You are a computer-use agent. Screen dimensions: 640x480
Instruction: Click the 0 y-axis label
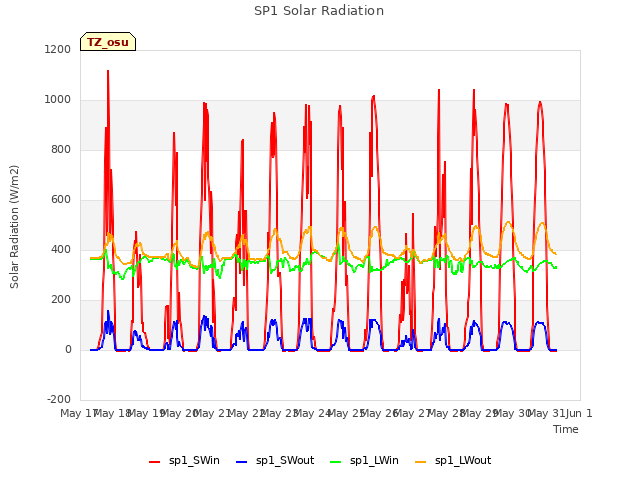68,350
